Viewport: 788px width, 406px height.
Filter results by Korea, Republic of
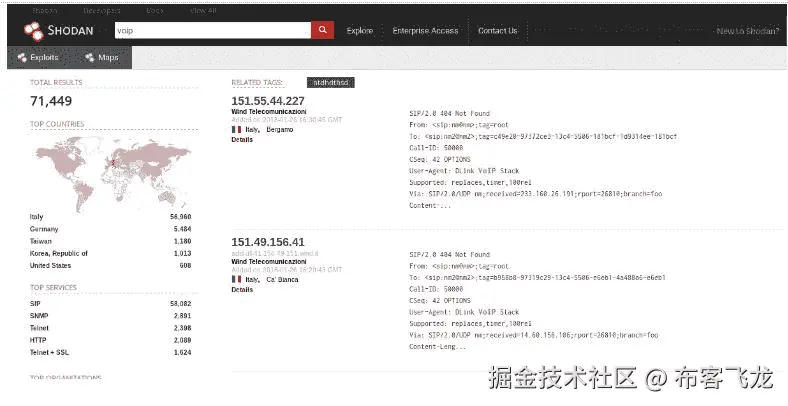pyautogui.click(x=59, y=253)
